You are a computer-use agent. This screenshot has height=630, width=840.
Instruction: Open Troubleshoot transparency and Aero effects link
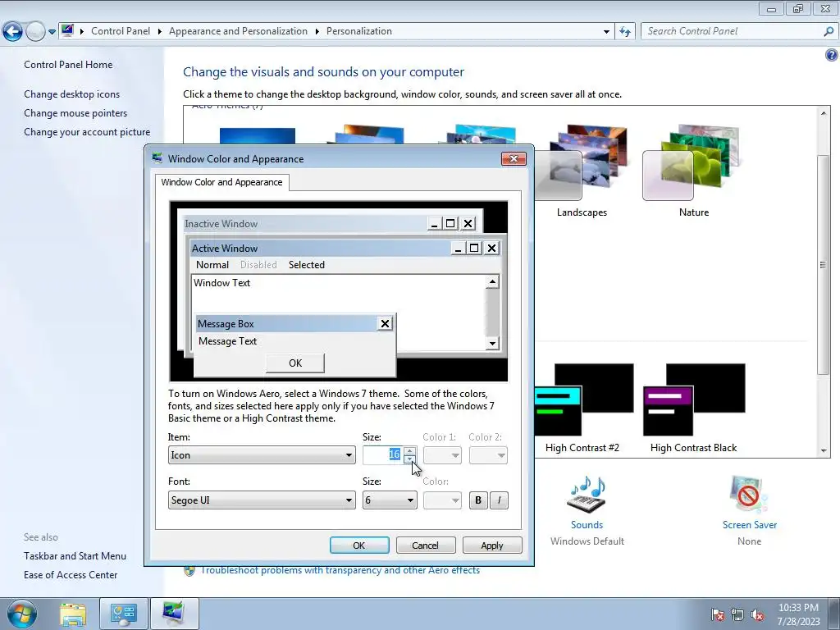click(x=340, y=570)
